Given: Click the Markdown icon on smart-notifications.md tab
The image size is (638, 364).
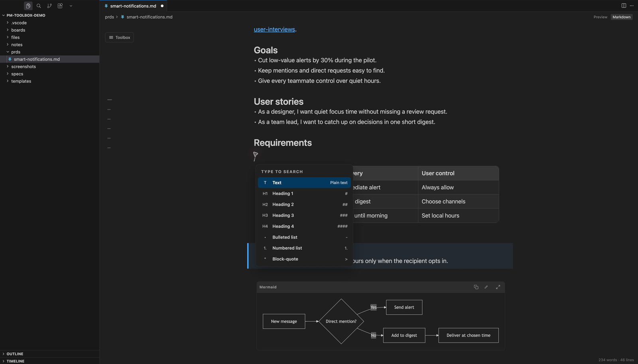Looking at the screenshot, I should (x=106, y=6).
